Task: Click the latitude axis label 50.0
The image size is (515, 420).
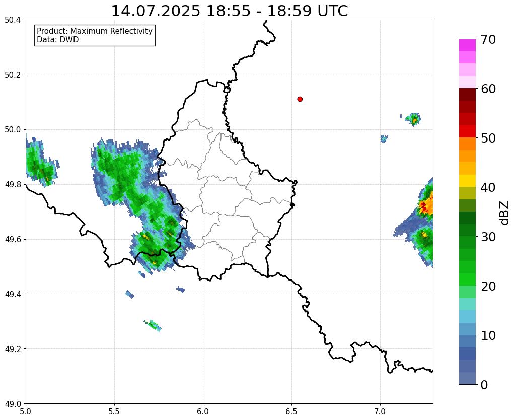Action: (13, 130)
